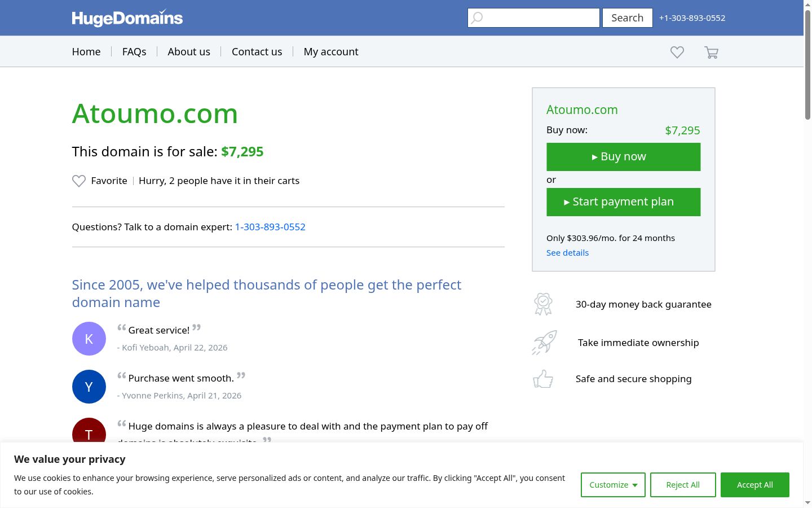Click Start payment plan button
The width and height of the screenshot is (812, 508).
coord(624,202)
